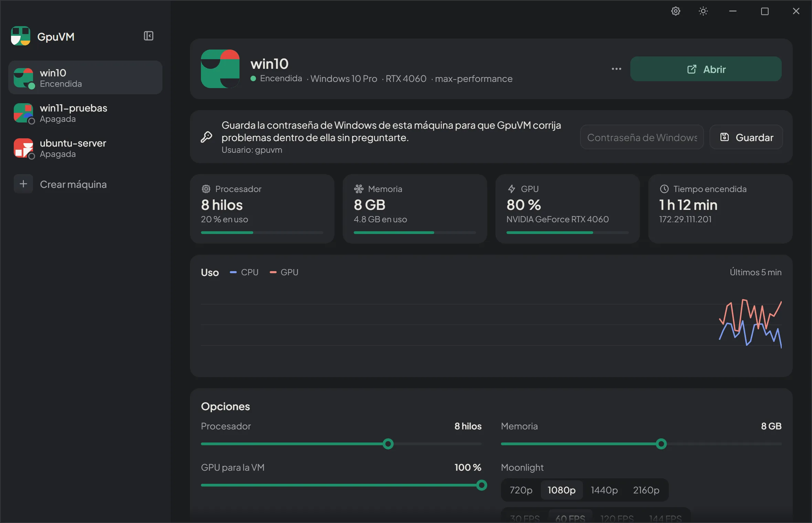Click the IP address 172.29.111.201
This screenshot has width=812, height=523.
(x=685, y=219)
